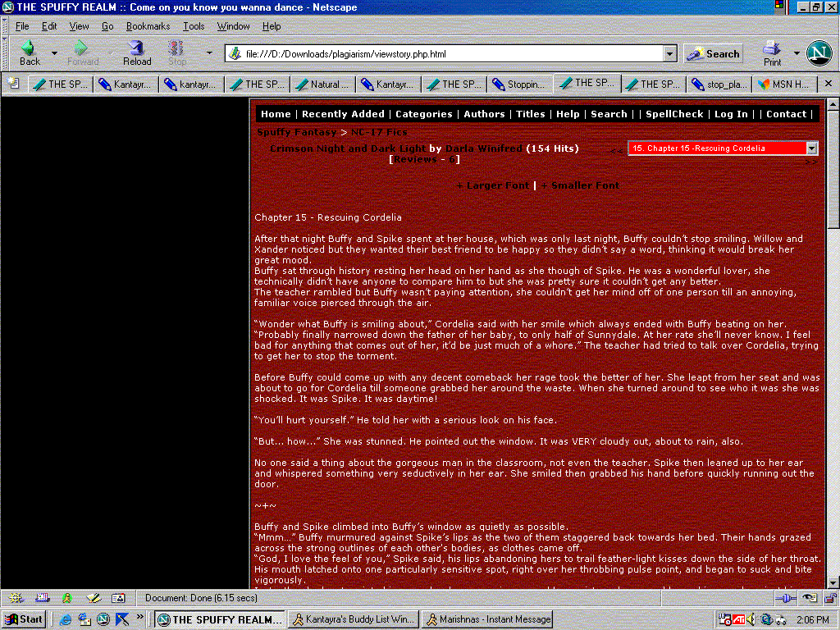
Task: Launch Instant Messenger from the component bar
Action: (x=67, y=598)
